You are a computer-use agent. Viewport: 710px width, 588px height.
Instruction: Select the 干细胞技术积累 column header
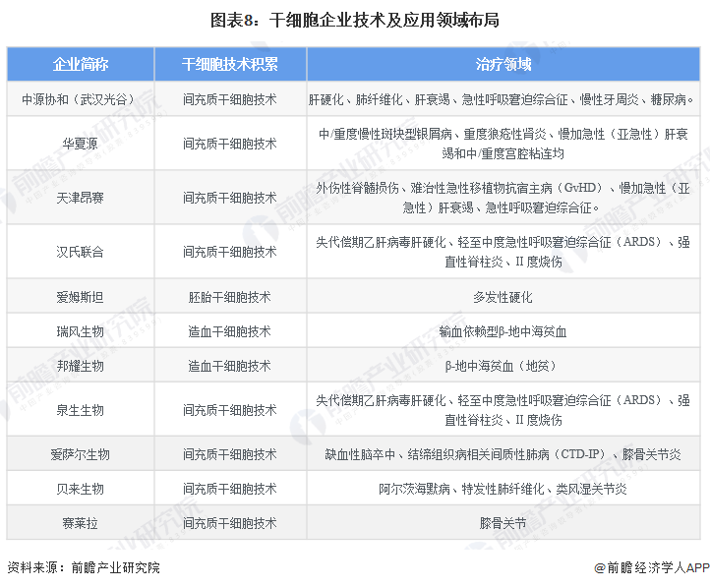(230, 64)
